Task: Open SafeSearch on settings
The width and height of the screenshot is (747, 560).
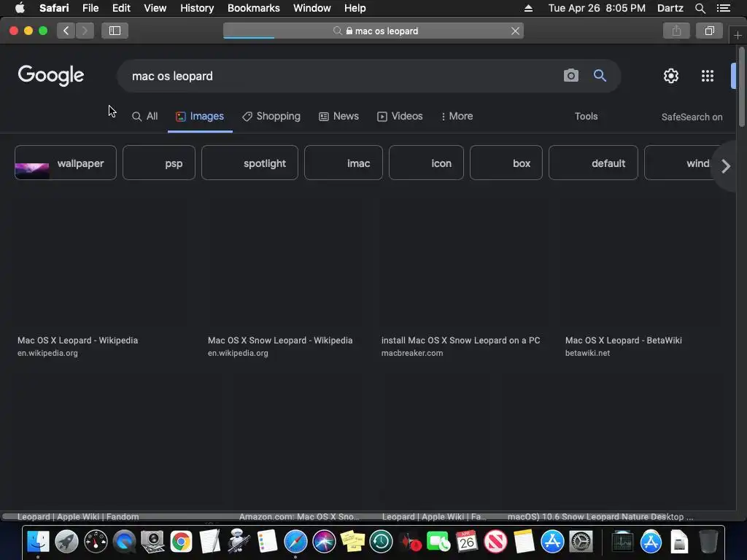Action: pyautogui.click(x=692, y=117)
